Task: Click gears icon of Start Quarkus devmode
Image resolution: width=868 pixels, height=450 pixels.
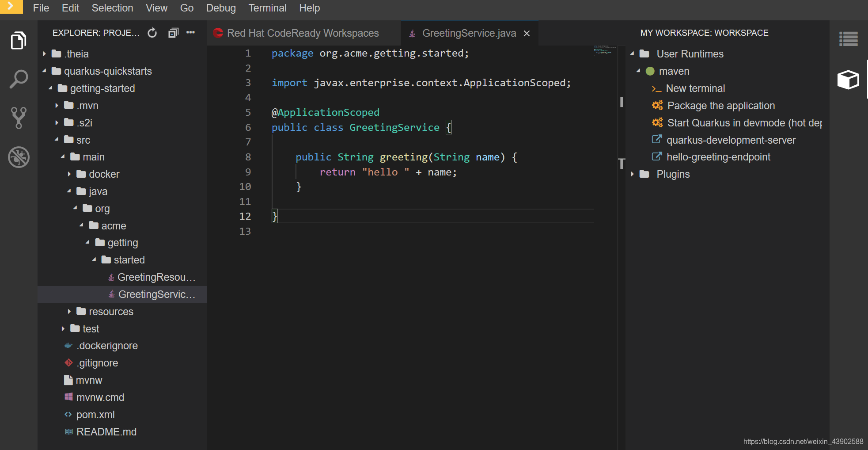Action: pyautogui.click(x=657, y=122)
